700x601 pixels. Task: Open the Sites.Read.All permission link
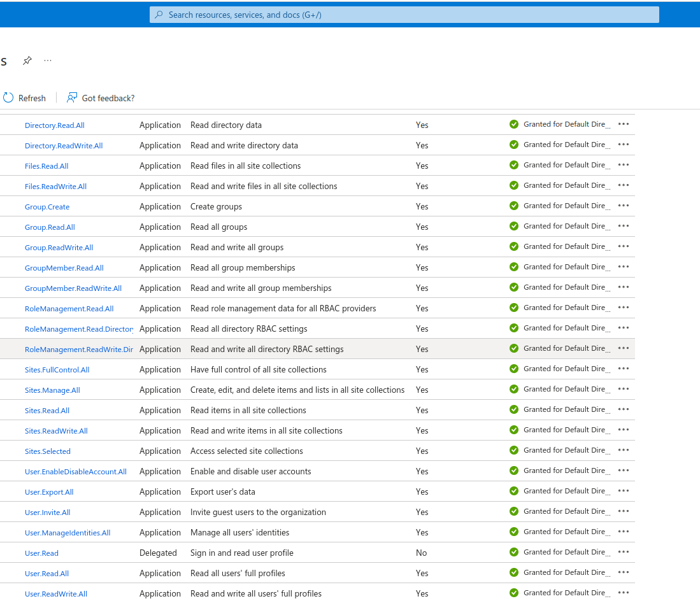pyautogui.click(x=47, y=411)
